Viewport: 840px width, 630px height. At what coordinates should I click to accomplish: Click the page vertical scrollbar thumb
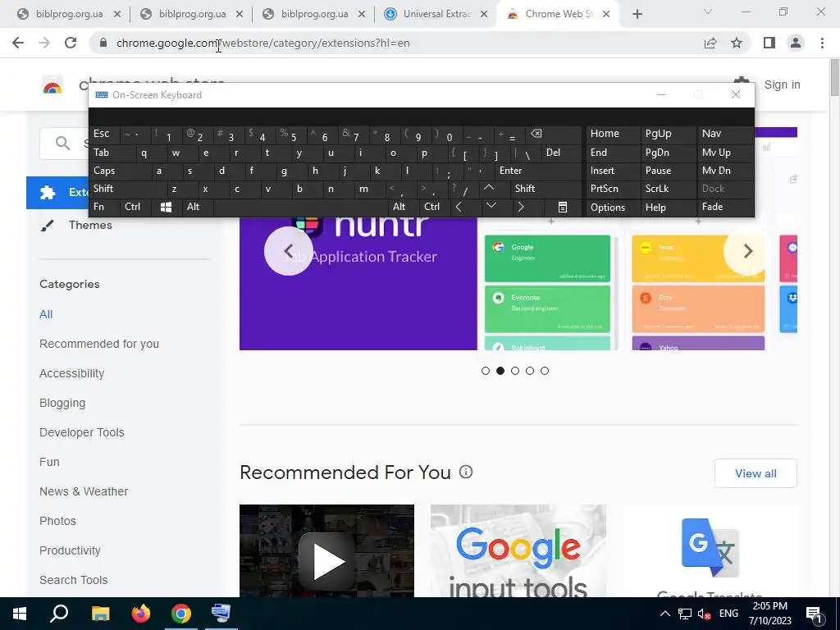[x=834, y=78]
